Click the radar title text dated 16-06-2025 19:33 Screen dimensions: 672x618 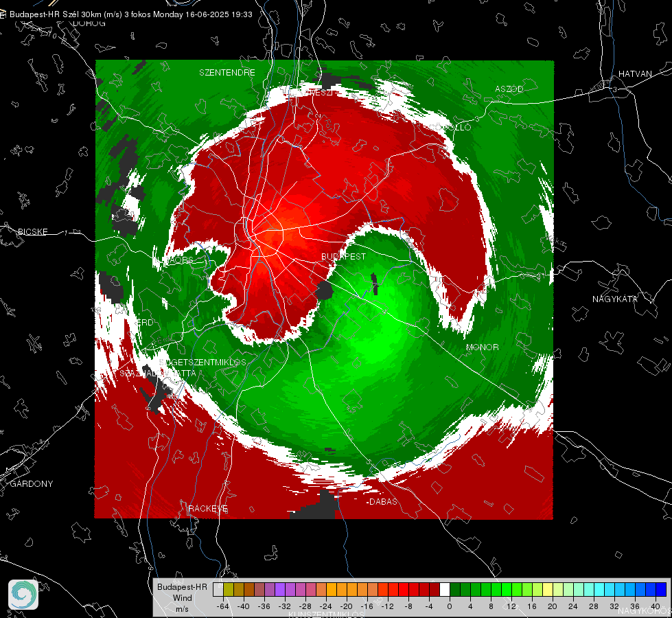(130, 14)
